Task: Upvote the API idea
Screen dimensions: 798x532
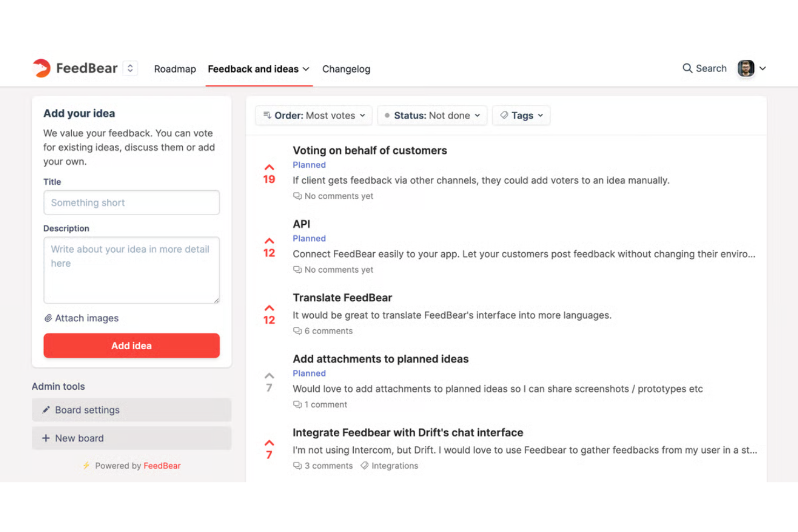Action: click(269, 241)
